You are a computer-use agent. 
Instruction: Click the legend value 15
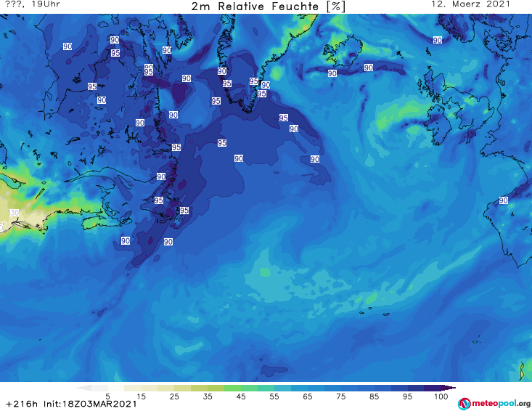141,396
